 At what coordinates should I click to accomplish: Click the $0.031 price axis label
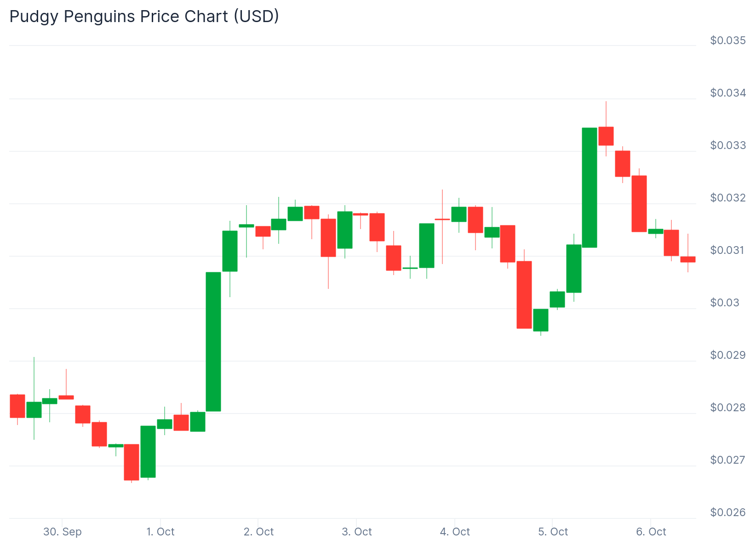[x=727, y=250]
